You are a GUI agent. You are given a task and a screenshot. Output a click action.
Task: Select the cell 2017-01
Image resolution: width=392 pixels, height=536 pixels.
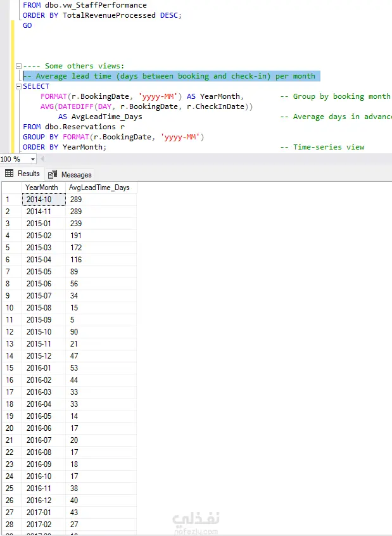pyautogui.click(x=44, y=513)
